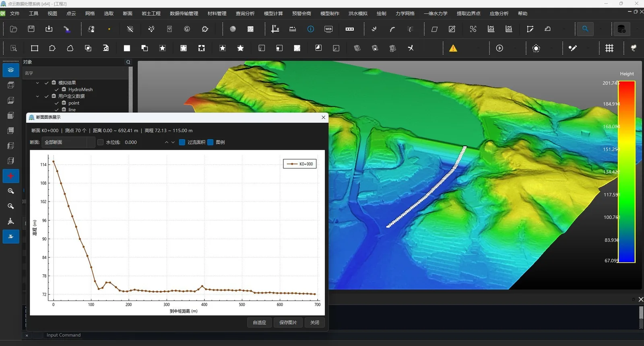Click the open folder icon in toolbar
Viewport: 644px width, 346px height.
13,29
